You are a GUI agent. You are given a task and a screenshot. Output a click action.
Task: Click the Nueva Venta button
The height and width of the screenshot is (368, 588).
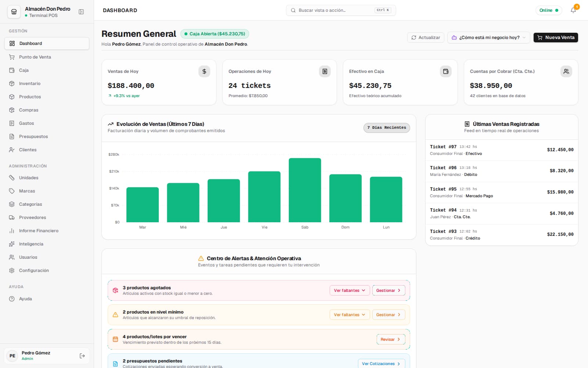click(x=556, y=38)
